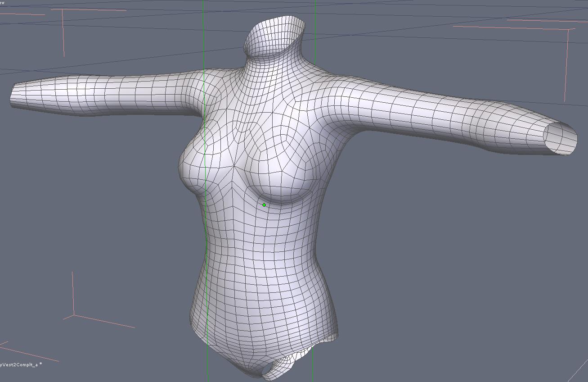Image resolution: width=588 pixels, height=382 pixels.
Task: Click the green diamond vertex marker
Action: pos(264,205)
